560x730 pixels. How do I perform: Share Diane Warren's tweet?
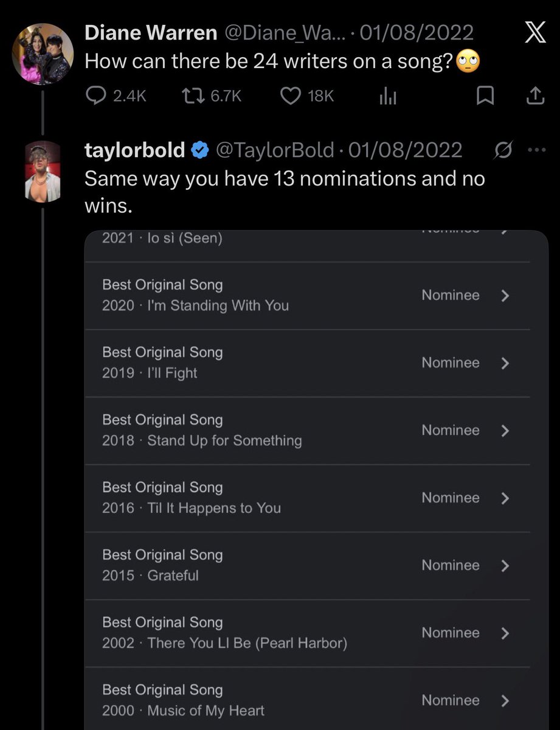[534, 96]
